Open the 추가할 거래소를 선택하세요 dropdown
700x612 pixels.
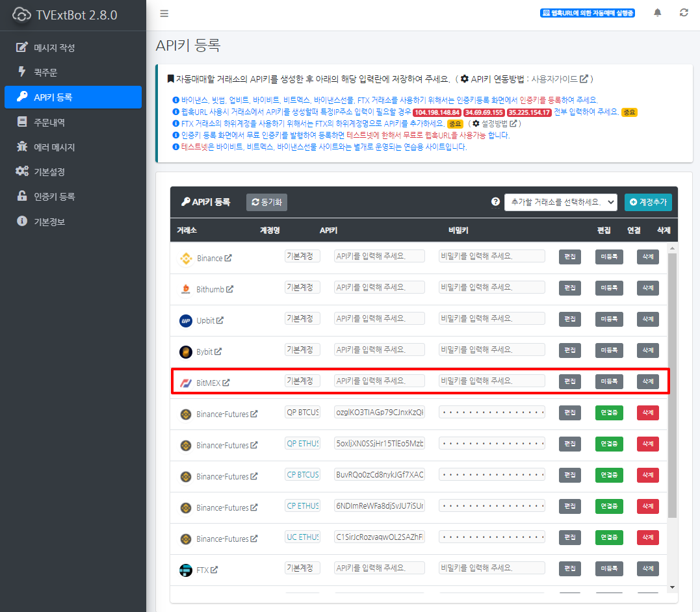coord(561,202)
